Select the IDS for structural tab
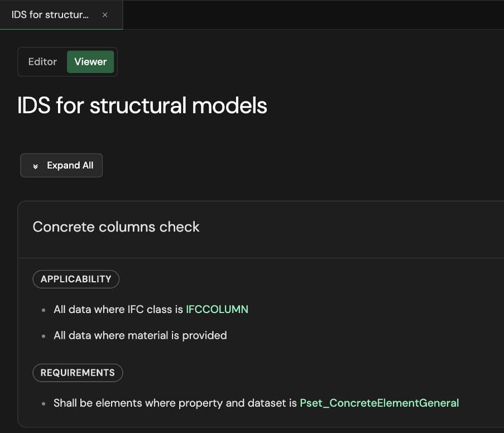Viewport: 504px width, 433px height. [50, 15]
